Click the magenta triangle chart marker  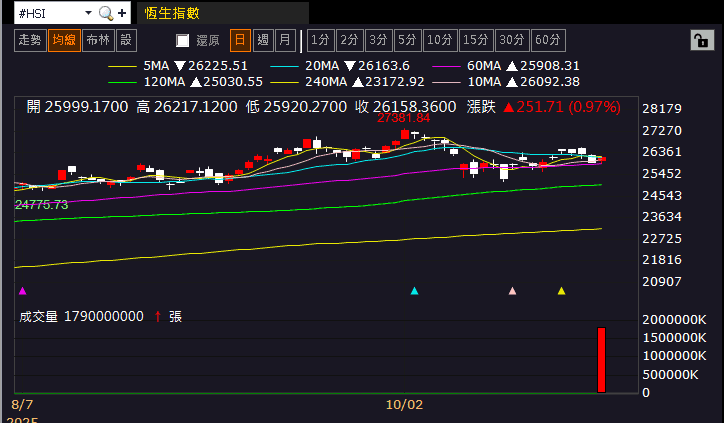pos(23,291)
